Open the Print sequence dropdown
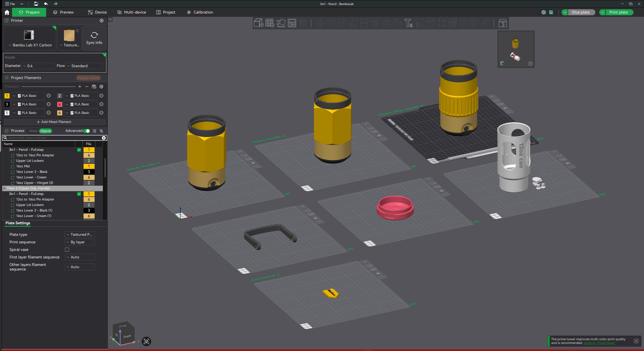The image size is (644, 351). (80, 242)
